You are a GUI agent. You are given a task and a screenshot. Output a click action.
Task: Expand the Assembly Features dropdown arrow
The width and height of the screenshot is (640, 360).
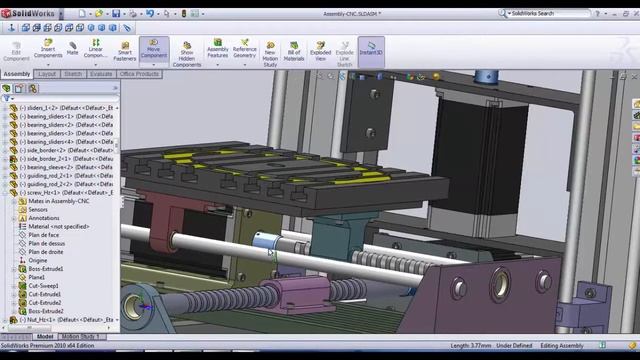click(218, 65)
